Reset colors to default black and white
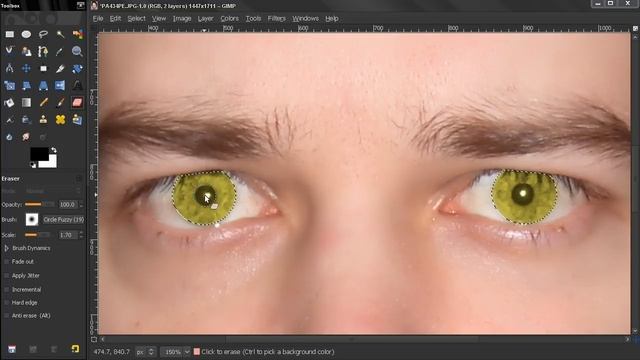This screenshot has height=360, width=640. (x=33, y=165)
